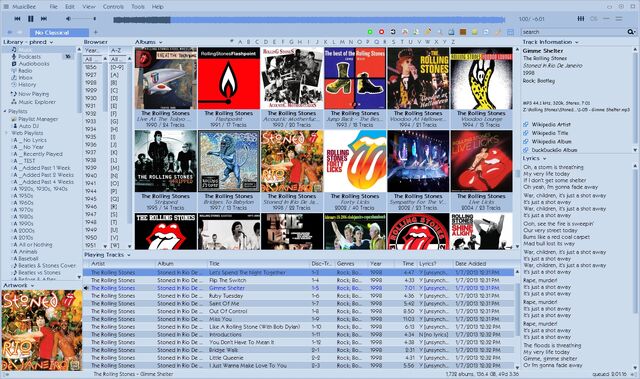The width and height of the screenshot is (640, 379).
Task: Skip to next track
Action: 44,19
